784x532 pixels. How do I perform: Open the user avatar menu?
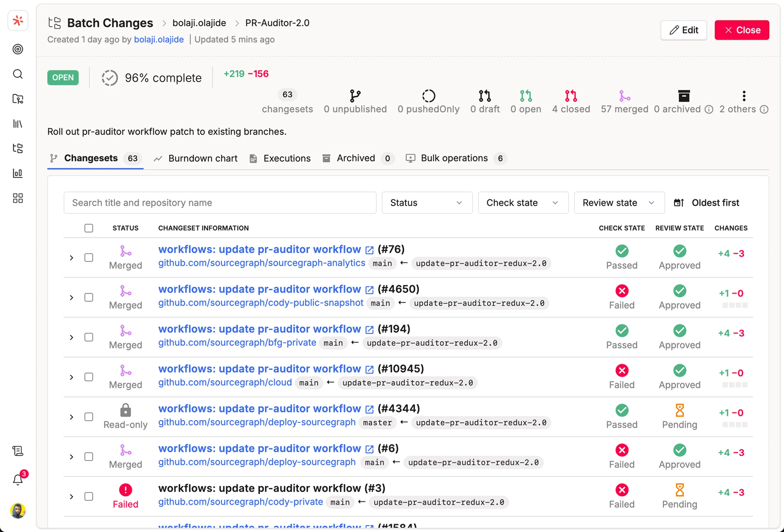[x=18, y=510]
